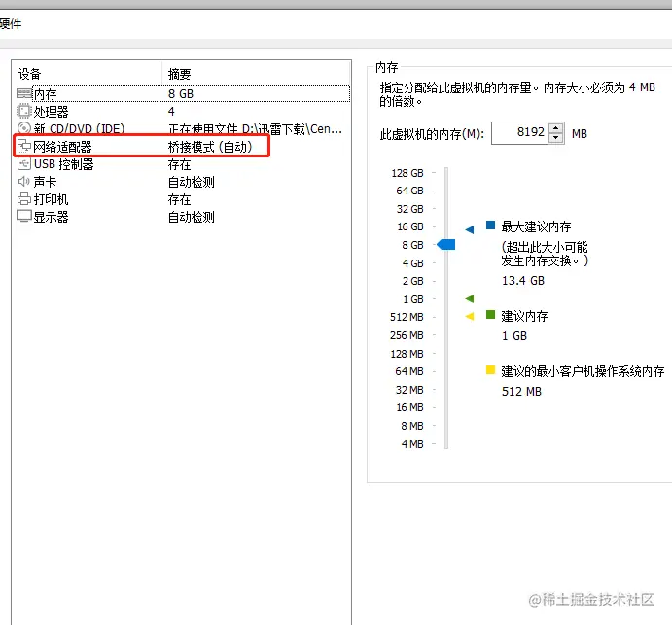Click the sound card (声卡) speaker icon

pyautogui.click(x=23, y=181)
